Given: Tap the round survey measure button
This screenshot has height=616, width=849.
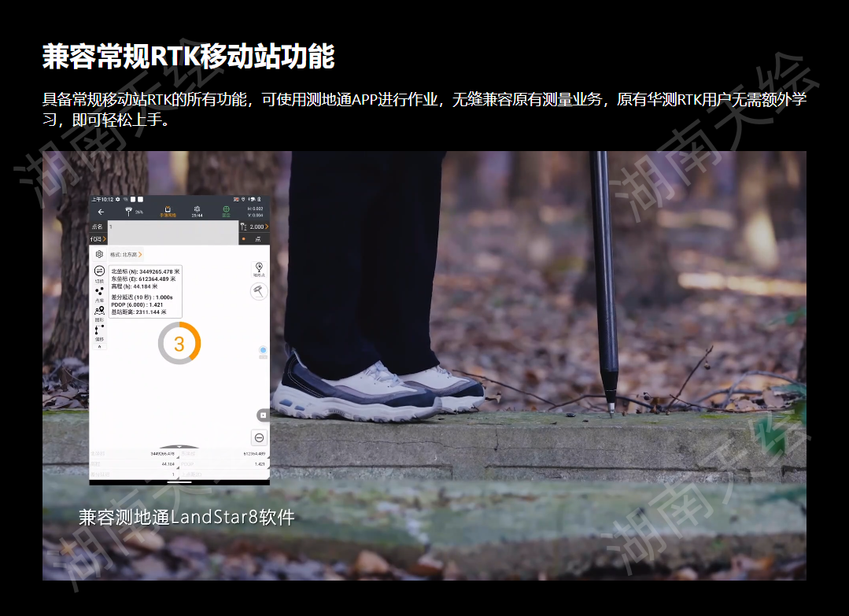Looking at the screenshot, I should pos(259,292).
